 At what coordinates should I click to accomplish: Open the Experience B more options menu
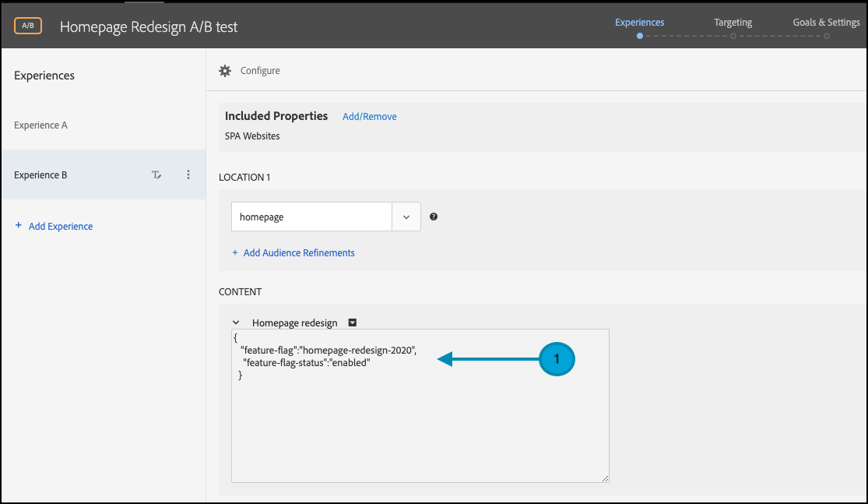[x=188, y=175]
